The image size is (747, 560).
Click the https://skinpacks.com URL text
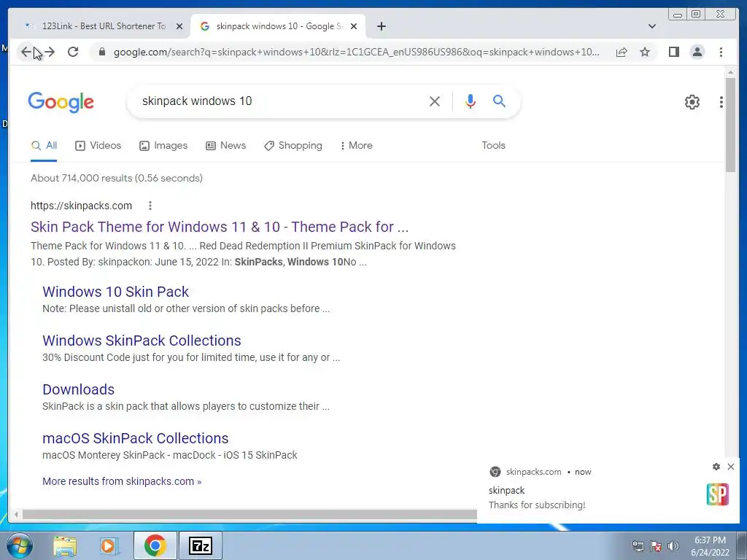[81, 206]
